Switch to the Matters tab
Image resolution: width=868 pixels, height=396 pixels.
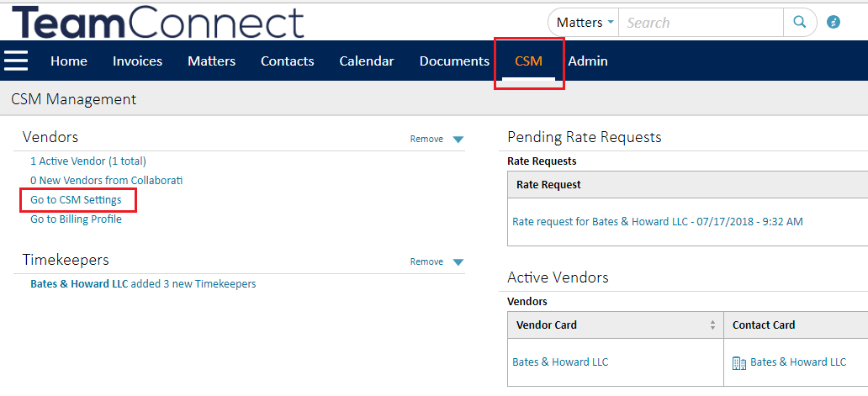point(211,61)
